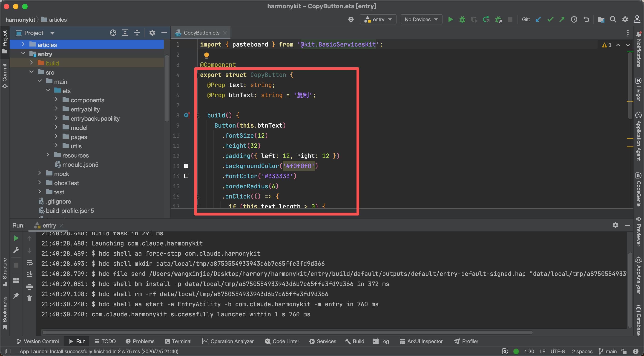
Task: Open the Notifications side panel
Action: [639, 49]
